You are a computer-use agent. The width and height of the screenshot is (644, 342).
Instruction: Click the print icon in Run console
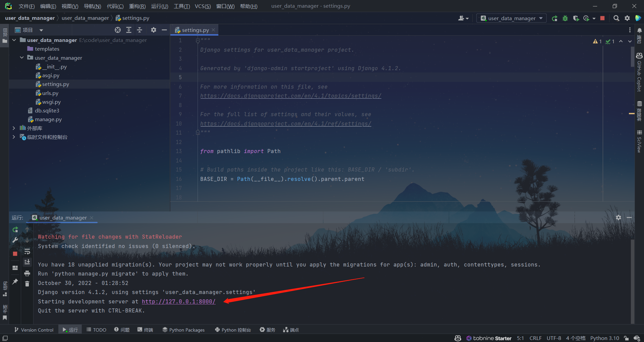[27, 273]
